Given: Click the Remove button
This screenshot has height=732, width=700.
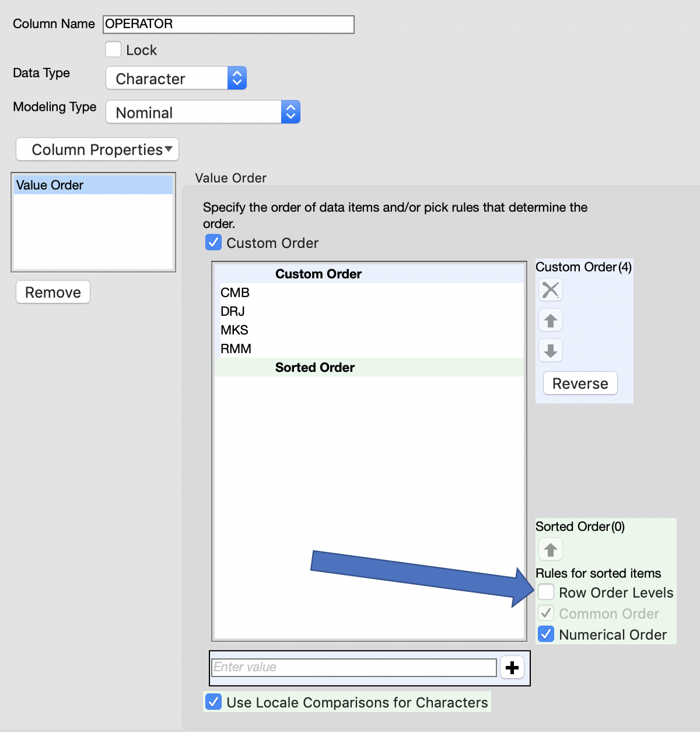Looking at the screenshot, I should click(53, 292).
